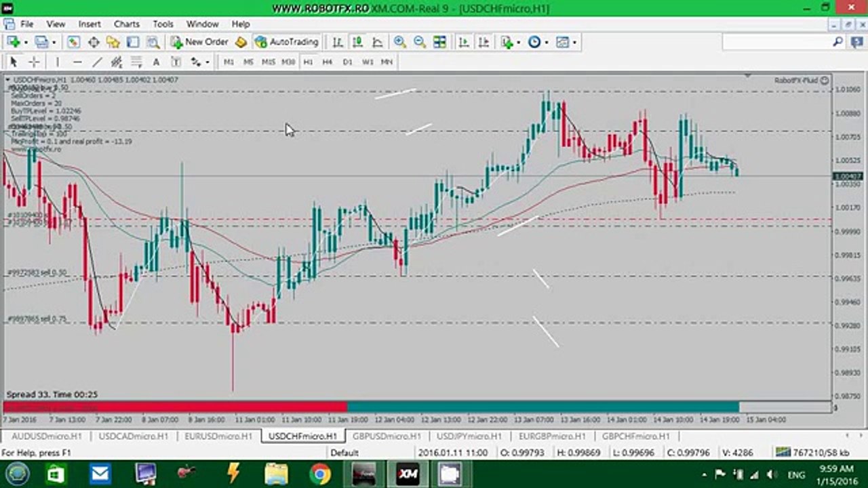This screenshot has height=488, width=868.
Task: Open the MetaEditor yellow book icon
Action: [x=241, y=42]
